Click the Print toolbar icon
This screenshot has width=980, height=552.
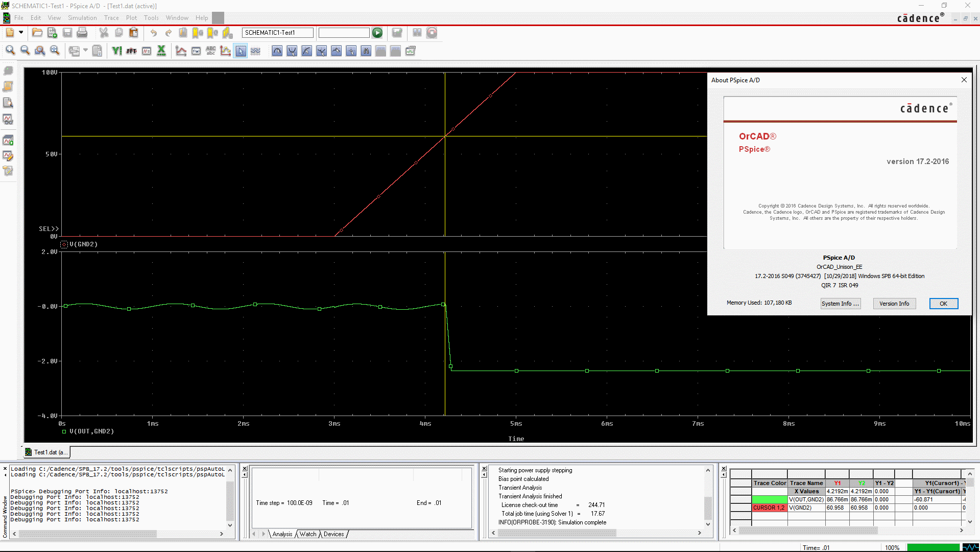(x=82, y=33)
